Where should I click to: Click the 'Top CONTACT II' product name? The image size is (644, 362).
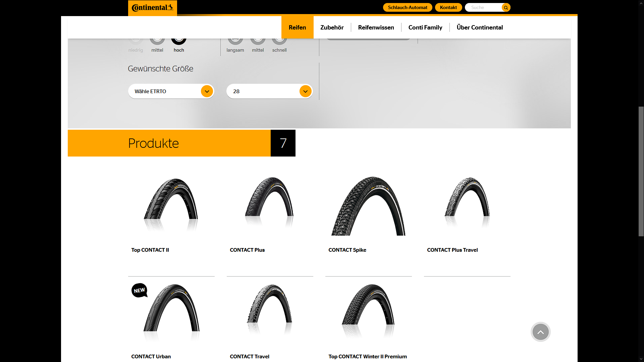(x=150, y=250)
